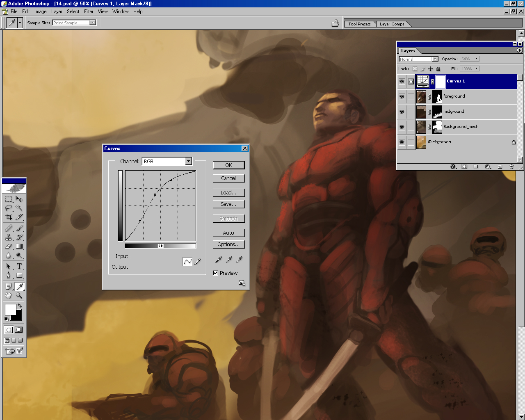This screenshot has width=525, height=420.
Task: Select the Clone Stamp tool
Action: pyautogui.click(x=9, y=237)
